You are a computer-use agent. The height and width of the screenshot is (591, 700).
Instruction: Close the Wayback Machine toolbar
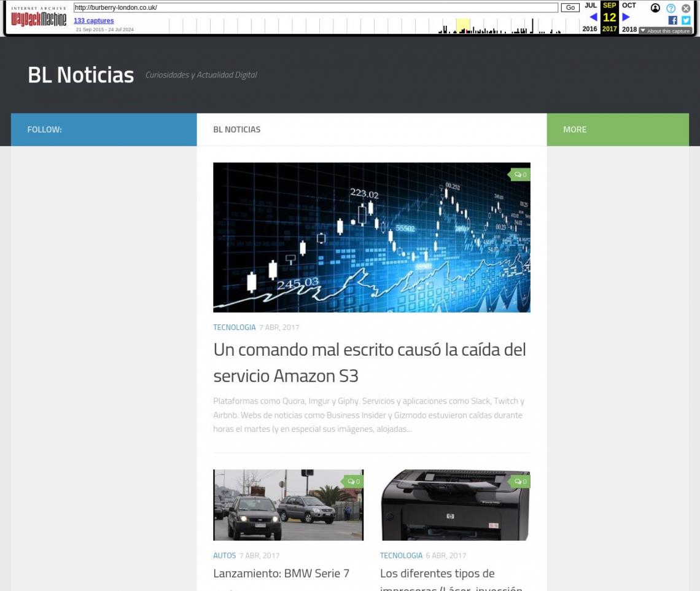click(686, 8)
